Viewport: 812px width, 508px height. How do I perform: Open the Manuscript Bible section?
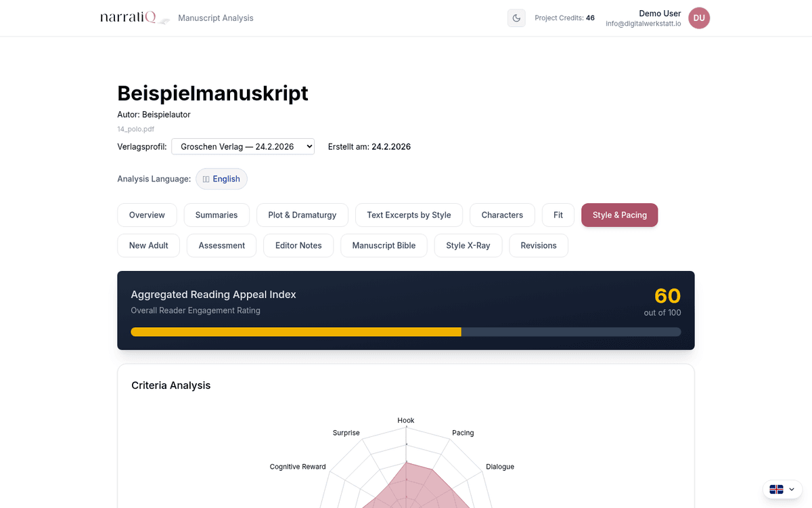(x=384, y=245)
